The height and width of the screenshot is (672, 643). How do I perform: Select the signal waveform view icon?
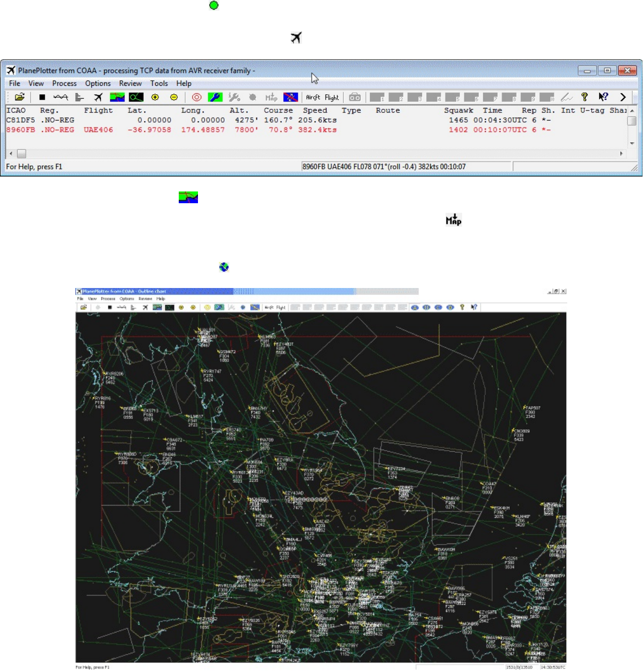click(61, 97)
